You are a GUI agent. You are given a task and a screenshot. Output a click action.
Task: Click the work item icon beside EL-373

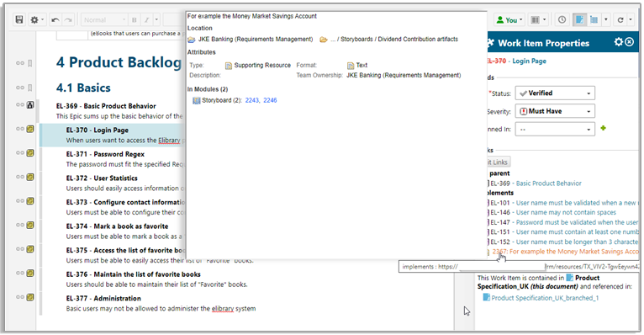pyautogui.click(x=30, y=201)
